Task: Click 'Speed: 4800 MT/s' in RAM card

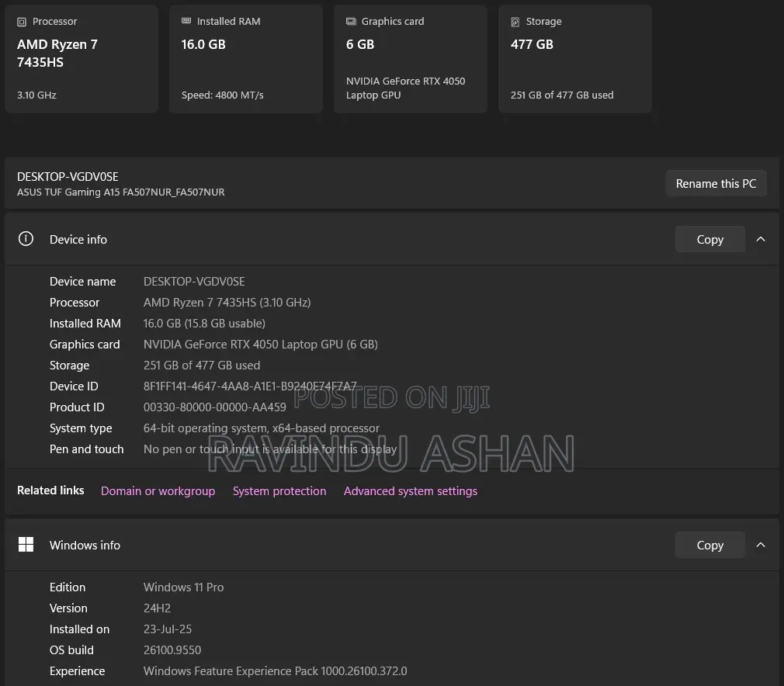Action: click(x=223, y=95)
